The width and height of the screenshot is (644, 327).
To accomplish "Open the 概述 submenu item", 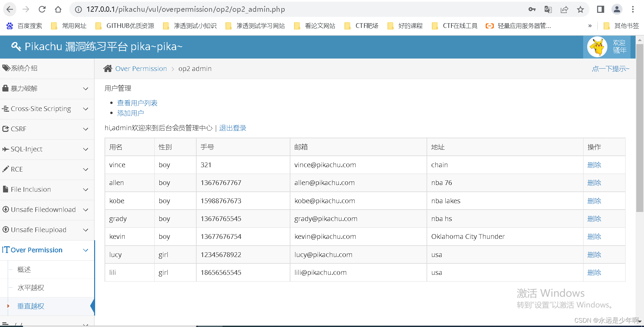I will coord(24,270).
